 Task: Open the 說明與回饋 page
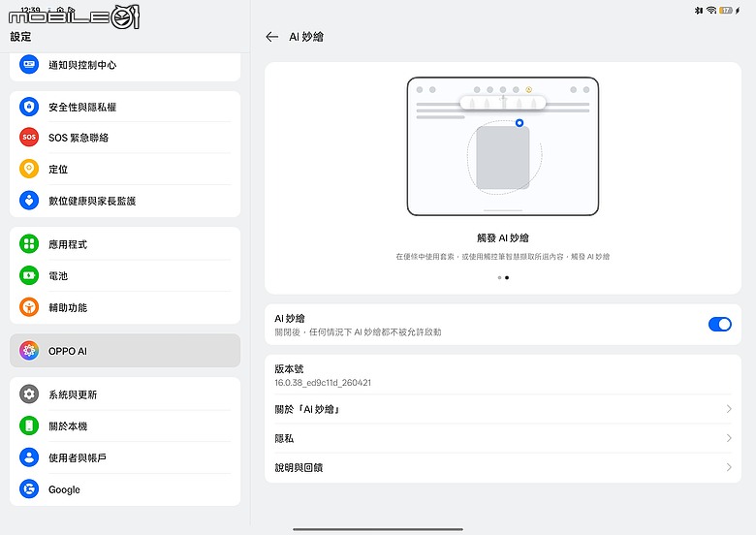pos(503,467)
